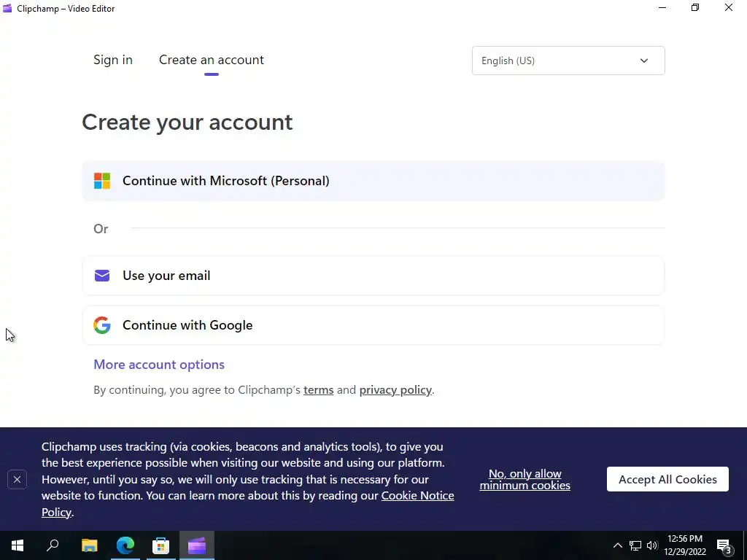Image resolution: width=747 pixels, height=560 pixels.
Task: Open Microsoft Store from the taskbar
Action: 161,545
